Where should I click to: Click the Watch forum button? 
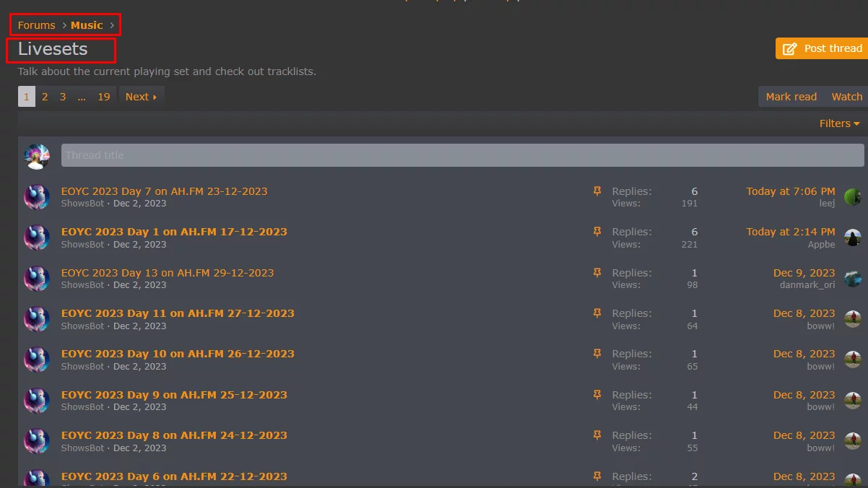click(846, 97)
